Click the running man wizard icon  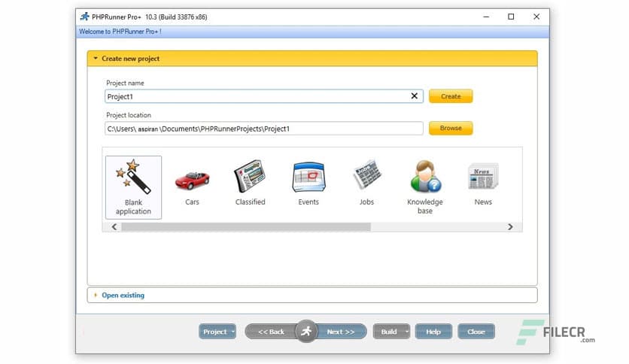pyautogui.click(x=306, y=331)
